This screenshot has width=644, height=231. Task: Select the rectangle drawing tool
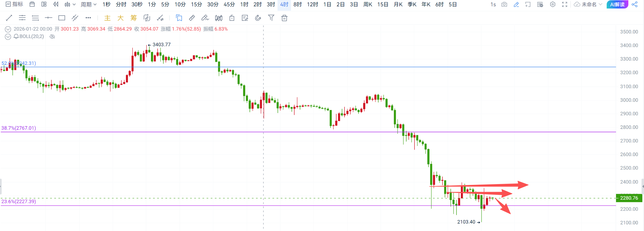coord(62,18)
